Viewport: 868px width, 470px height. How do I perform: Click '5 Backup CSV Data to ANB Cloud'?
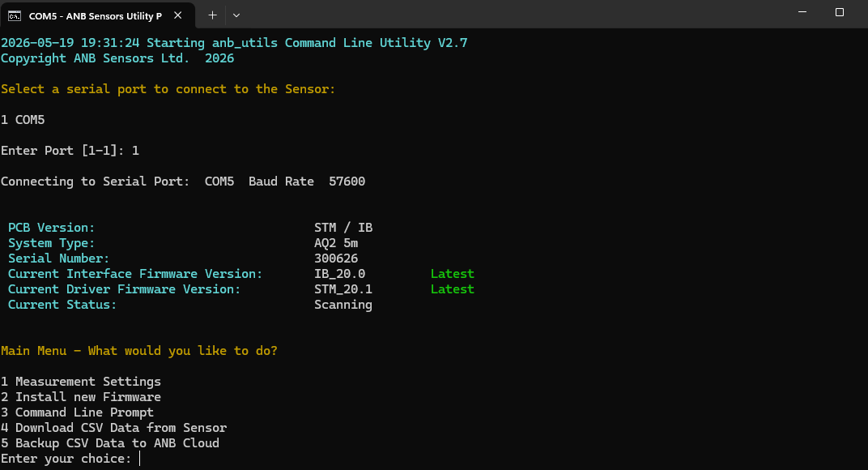tap(110, 443)
